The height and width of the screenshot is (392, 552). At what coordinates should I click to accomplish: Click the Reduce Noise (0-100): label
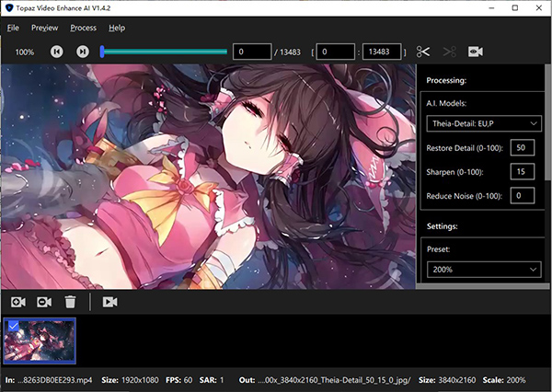pyautogui.click(x=465, y=196)
